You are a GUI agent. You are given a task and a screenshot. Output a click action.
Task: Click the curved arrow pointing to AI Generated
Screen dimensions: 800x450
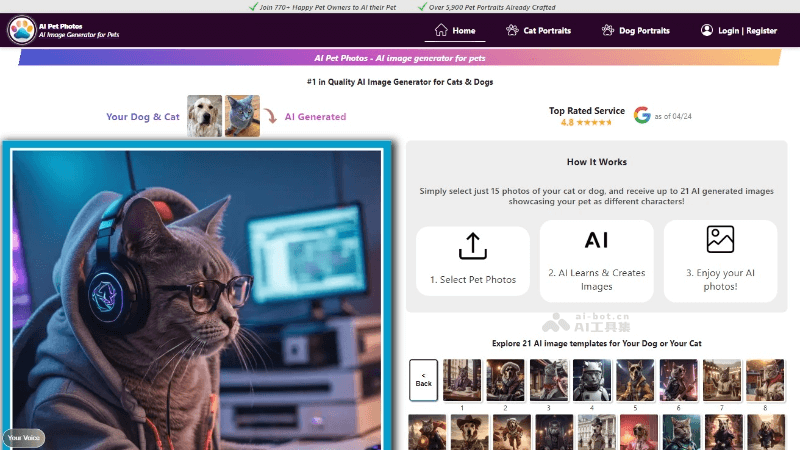271,117
